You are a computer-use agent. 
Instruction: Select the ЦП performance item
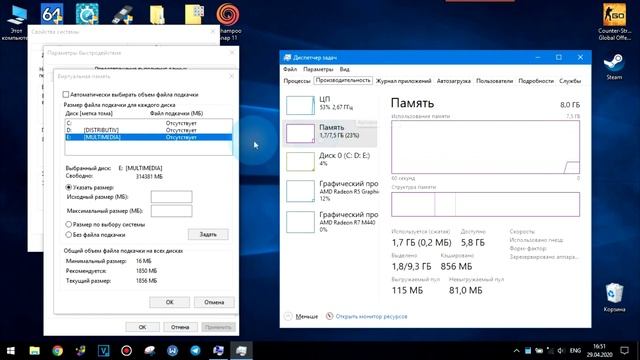pos(330,104)
